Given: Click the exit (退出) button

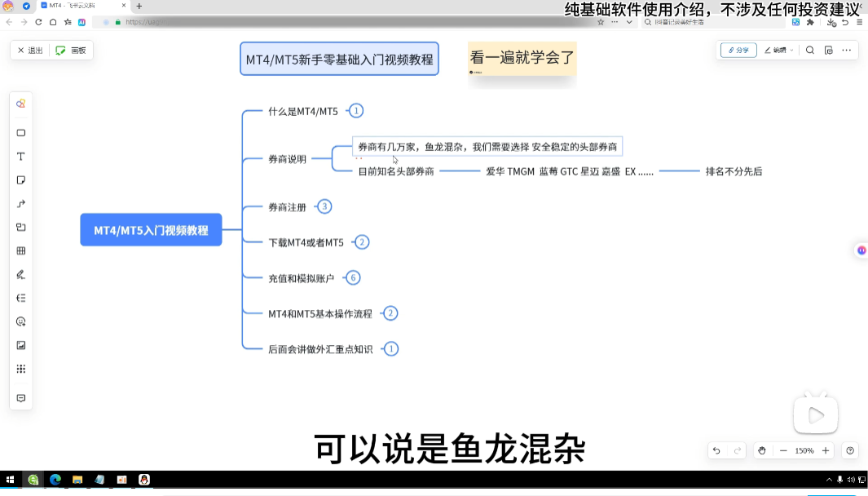Looking at the screenshot, I should [x=30, y=51].
